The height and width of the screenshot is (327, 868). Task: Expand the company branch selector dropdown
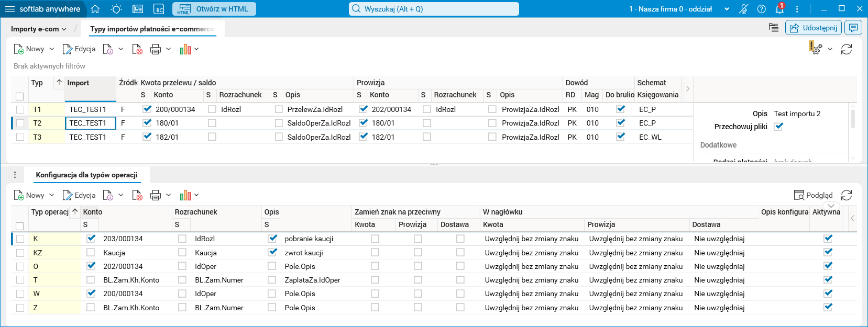[727, 9]
